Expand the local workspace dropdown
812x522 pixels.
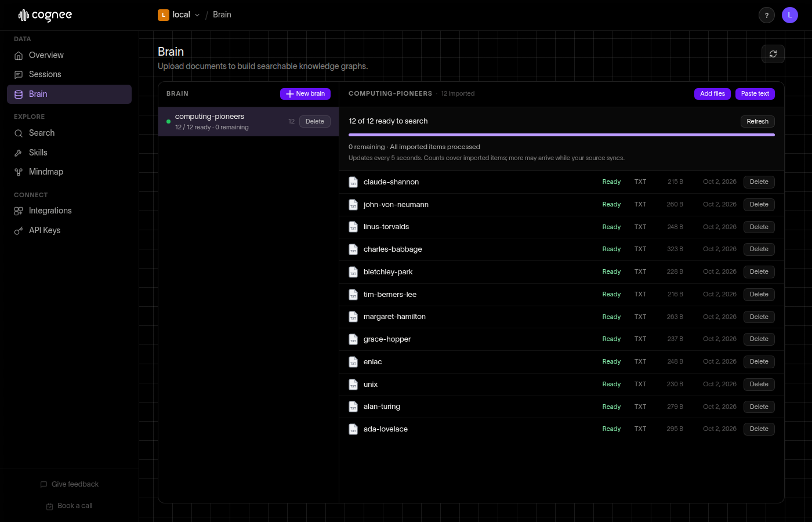(x=180, y=15)
